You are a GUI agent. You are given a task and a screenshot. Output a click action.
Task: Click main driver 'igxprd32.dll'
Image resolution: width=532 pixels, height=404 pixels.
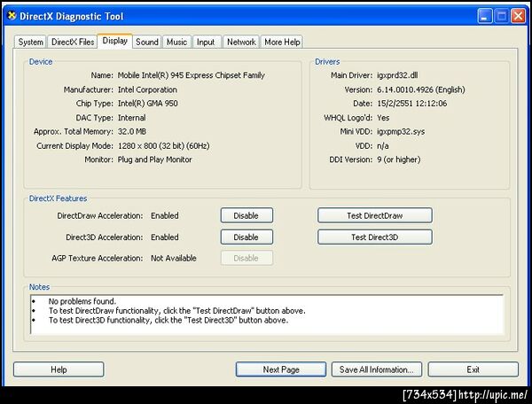pos(397,75)
